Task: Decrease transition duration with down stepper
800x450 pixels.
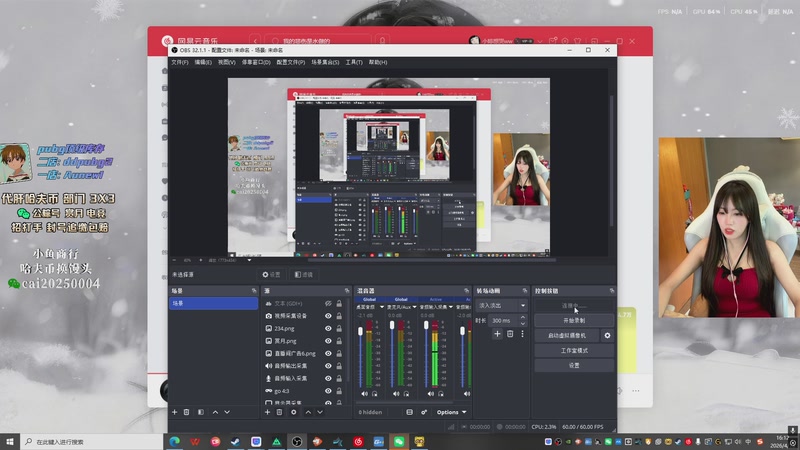Action: tap(522, 323)
